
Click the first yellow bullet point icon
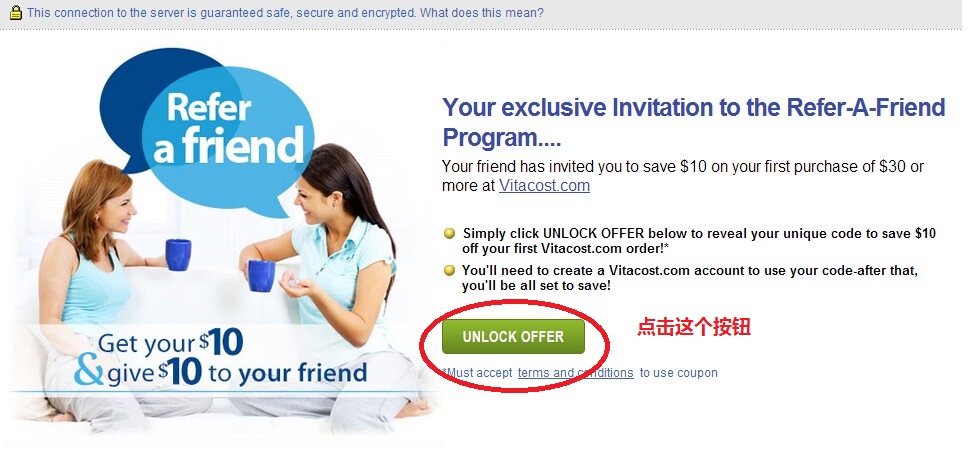point(450,234)
